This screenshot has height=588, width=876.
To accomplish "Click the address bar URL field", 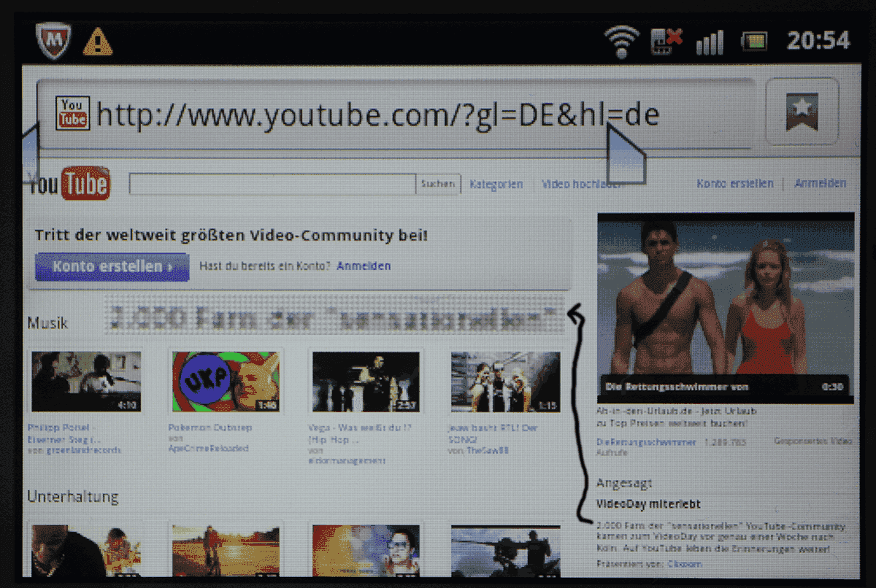I will point(396,113).
